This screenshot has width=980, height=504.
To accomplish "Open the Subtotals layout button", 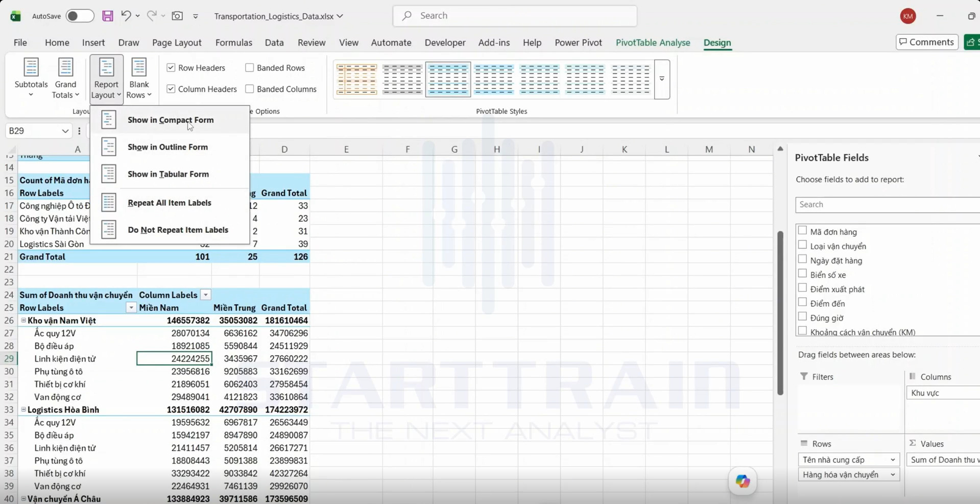I will click(31, 78).
